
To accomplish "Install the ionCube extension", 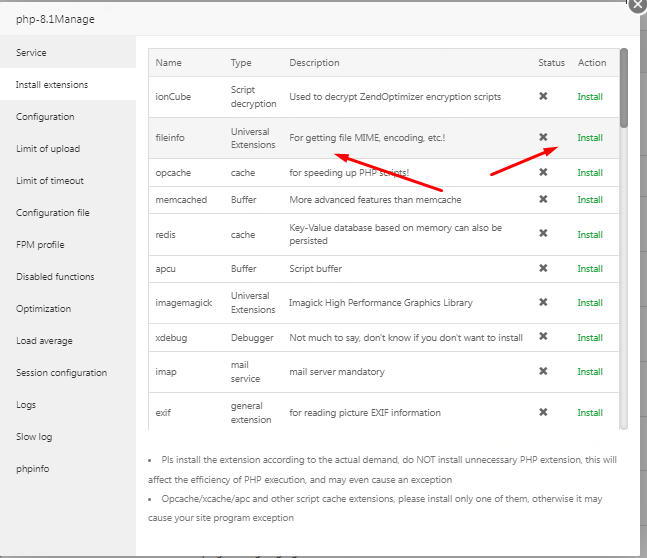I will [x=590, y=97].
